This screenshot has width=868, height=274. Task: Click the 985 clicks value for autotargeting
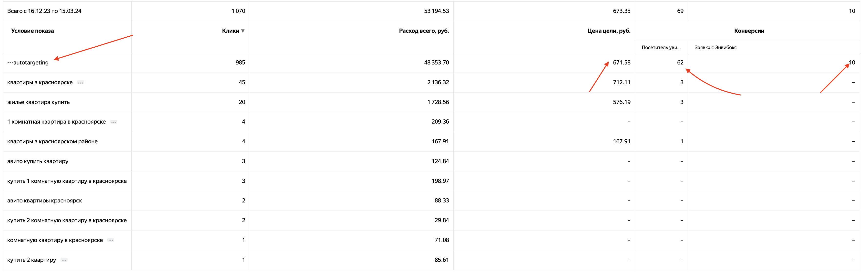[240, 63]
